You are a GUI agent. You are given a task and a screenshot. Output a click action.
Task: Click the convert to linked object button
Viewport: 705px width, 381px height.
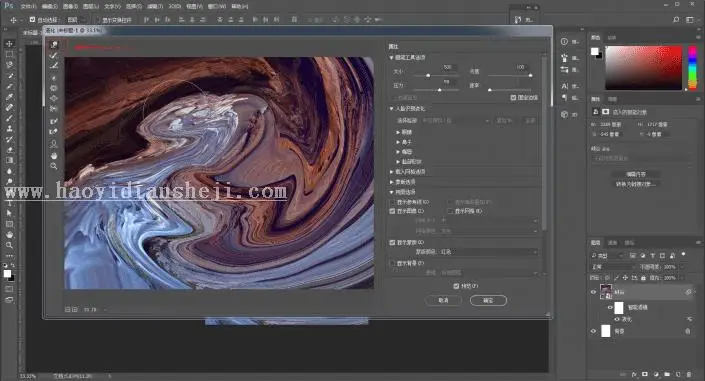636,184
